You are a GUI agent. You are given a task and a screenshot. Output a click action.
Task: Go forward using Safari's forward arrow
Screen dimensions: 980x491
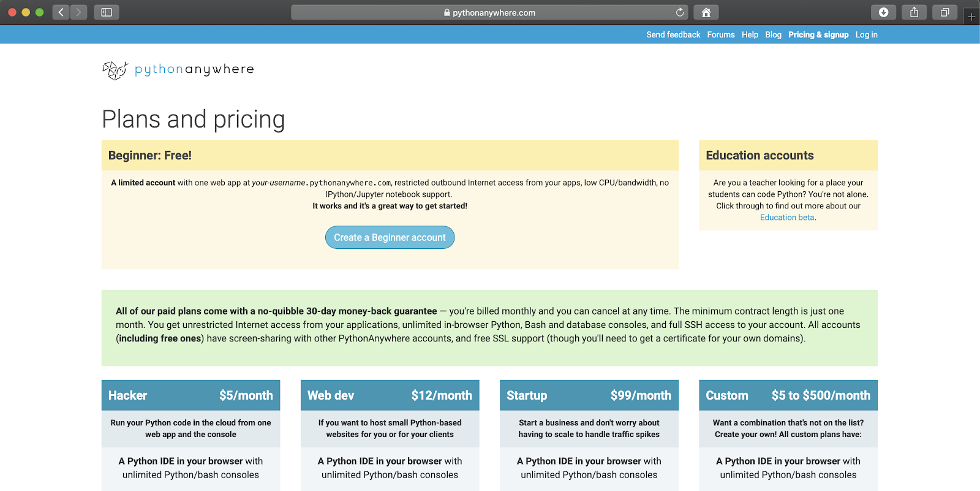pyautogui.click(x=78, y=12)
